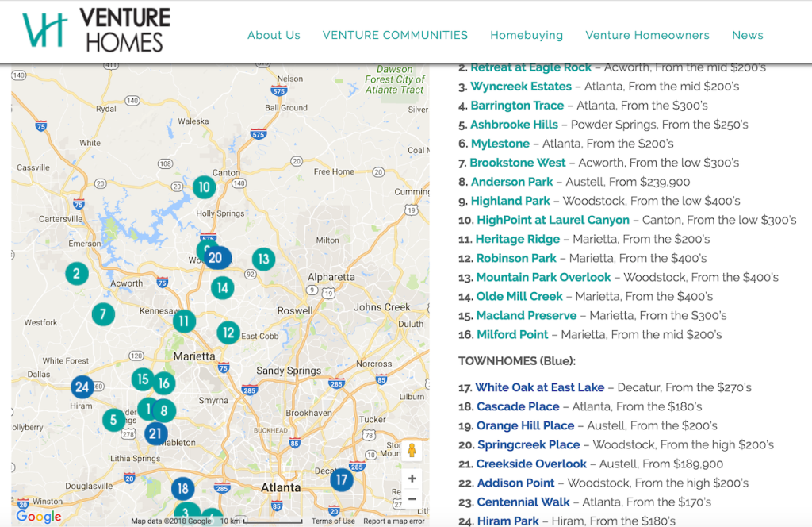Click blue townhome marker number 24
The image size is (812, 527).
82,387
